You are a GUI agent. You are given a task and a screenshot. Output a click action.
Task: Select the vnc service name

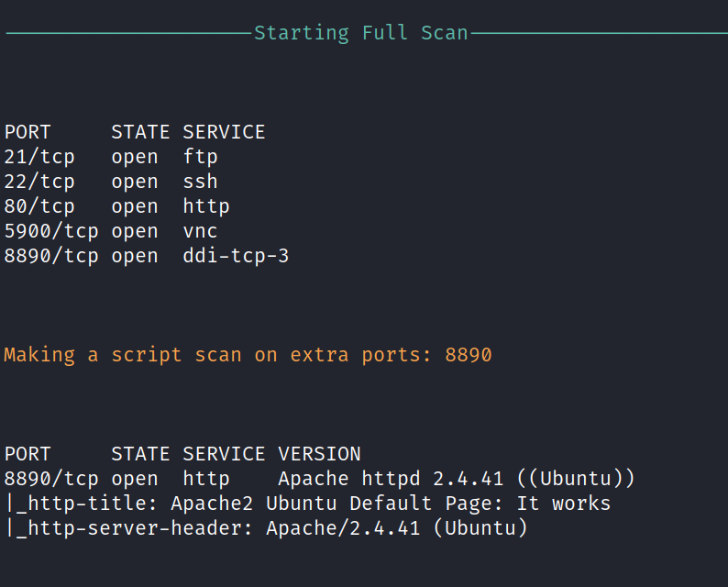coord(200,231)
